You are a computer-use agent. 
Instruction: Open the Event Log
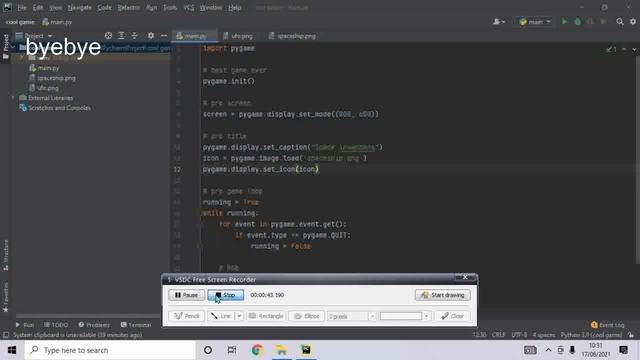click(x=608, y=325)
